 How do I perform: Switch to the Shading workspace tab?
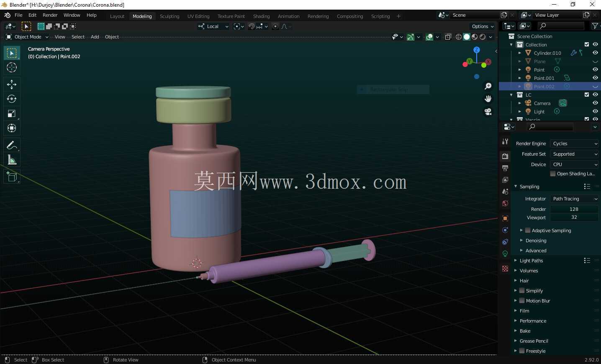[x=261, y=16]
